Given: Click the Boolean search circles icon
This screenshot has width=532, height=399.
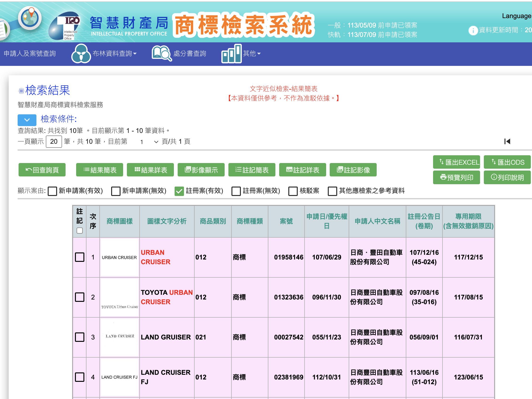Looking at the screenshot, I should coord(81,53).
